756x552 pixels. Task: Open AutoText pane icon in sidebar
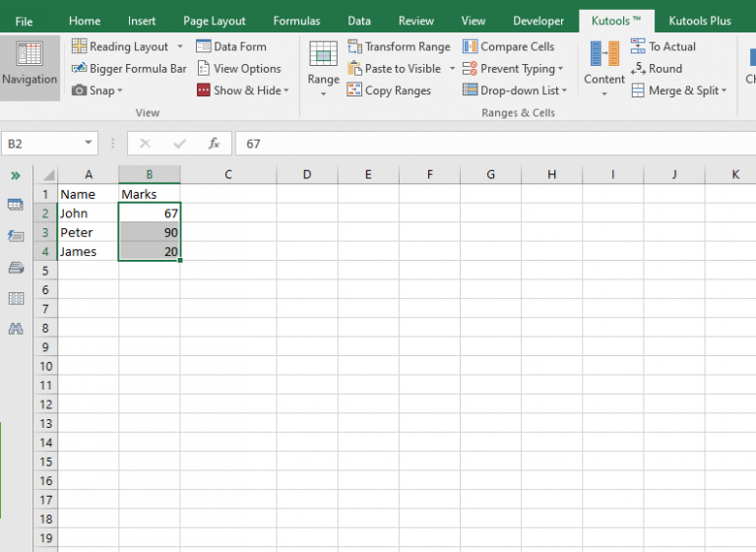pos(16,236)
